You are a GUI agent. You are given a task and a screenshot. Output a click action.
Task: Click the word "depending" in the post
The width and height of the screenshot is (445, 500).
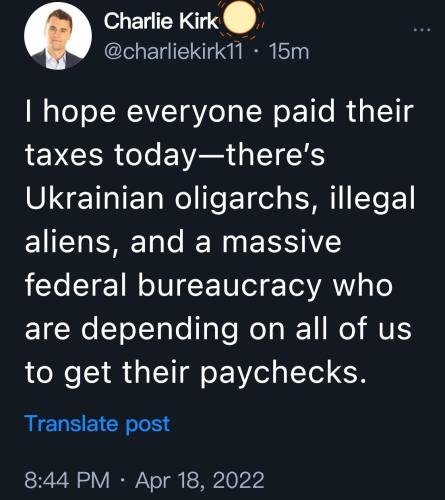coord(159,330)
